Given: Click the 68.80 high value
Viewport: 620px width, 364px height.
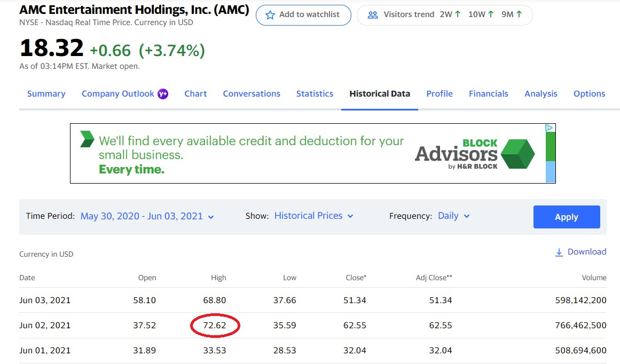Looking at the screenshot, I should tap(215, 300).
